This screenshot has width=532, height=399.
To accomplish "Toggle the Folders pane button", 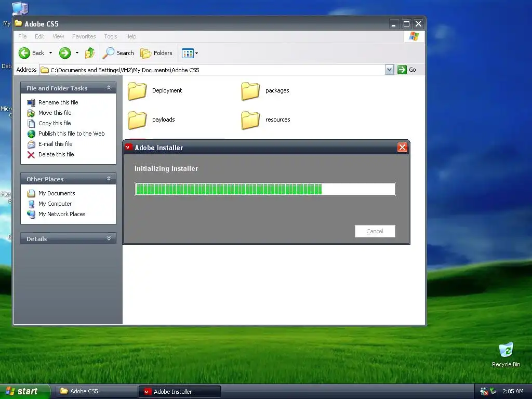I will [156, 53].
